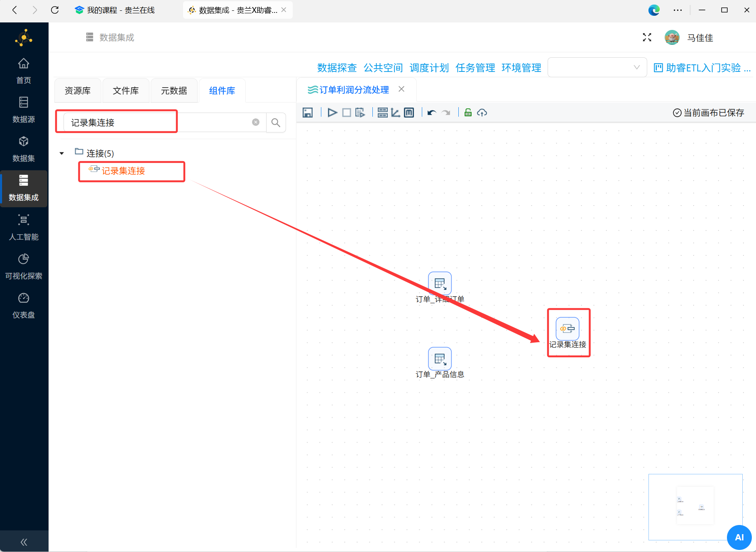This screenshot has width=756, height=552.
Task: Click the cloud upload publish icon
Action: tap(482, 113)
